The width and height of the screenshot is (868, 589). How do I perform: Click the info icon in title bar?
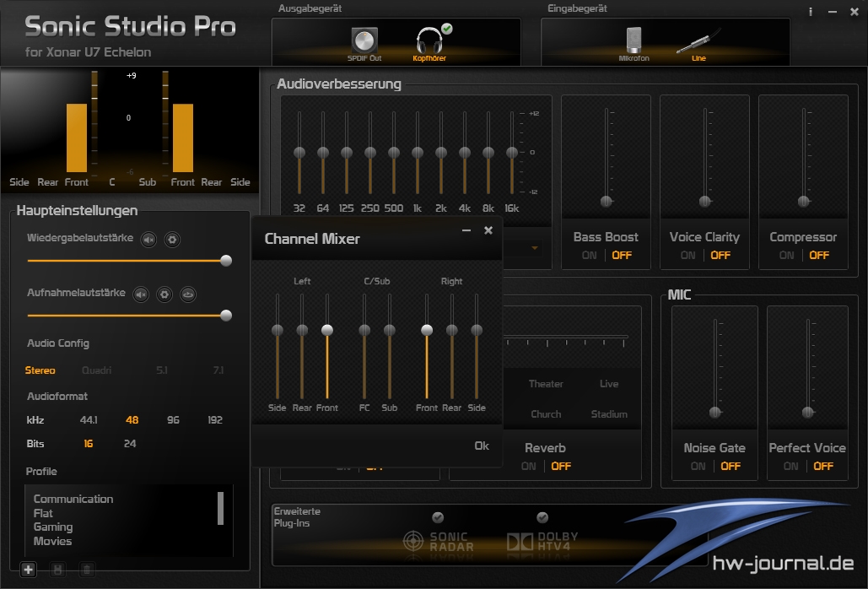click(811, 12)
